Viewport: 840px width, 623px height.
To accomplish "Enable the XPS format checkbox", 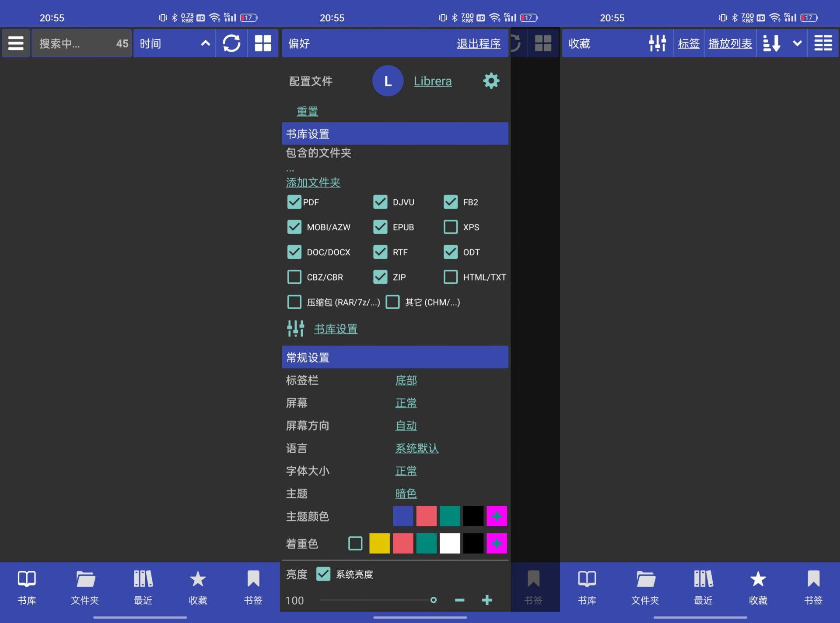I will [451, 227].
